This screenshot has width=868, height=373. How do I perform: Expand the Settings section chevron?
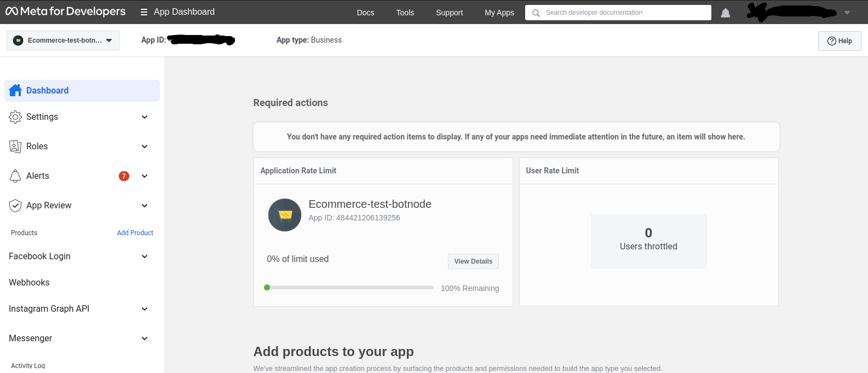[145, 116]
